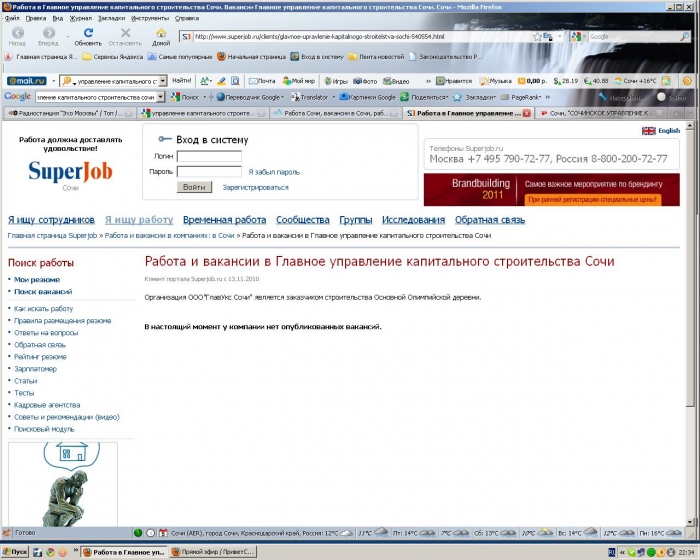Open the Инструменты menu

[x=149, y=18]
